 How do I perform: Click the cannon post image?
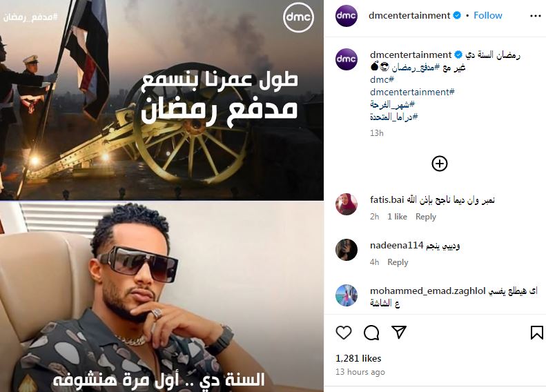(x=162, y=100)
